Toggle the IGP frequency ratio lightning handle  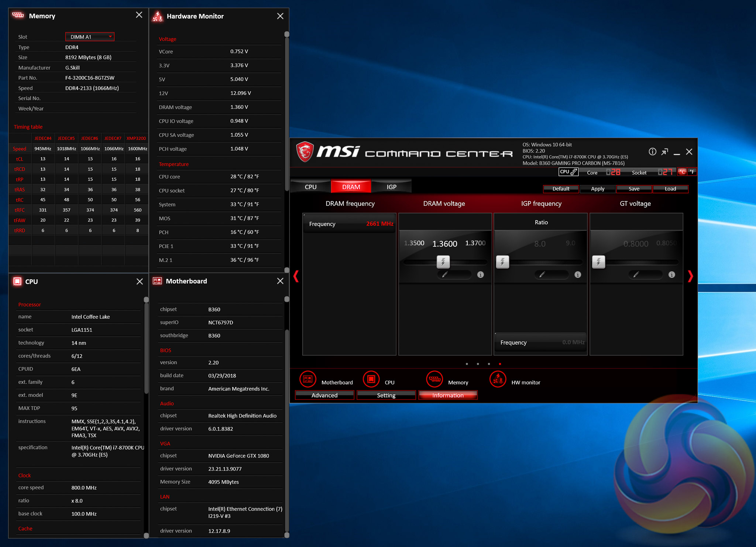(502, 262)
